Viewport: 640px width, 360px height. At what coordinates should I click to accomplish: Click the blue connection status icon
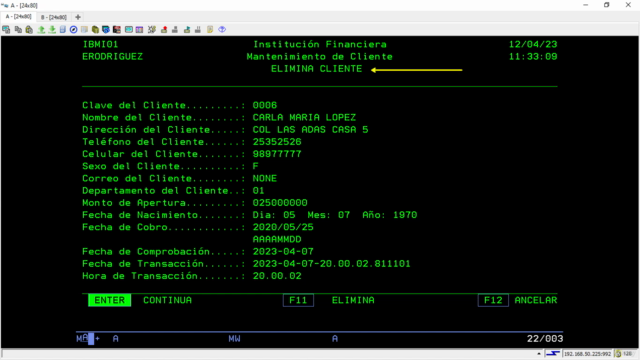point(553,353)
